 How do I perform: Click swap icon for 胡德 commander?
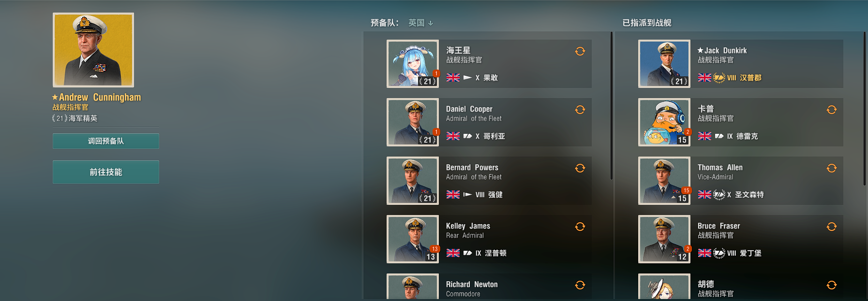click(x=832, y=285)
